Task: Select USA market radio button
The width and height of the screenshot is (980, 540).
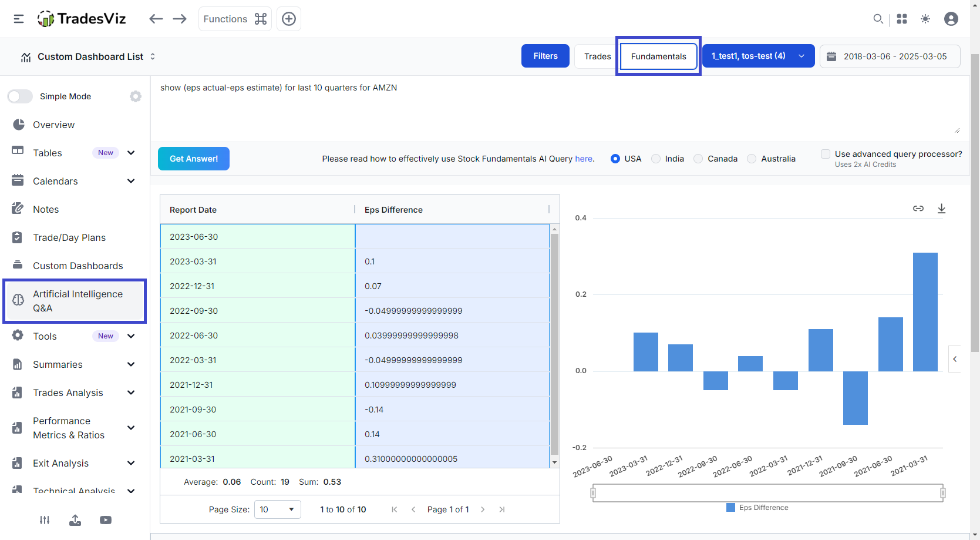Action: point(615,159)
